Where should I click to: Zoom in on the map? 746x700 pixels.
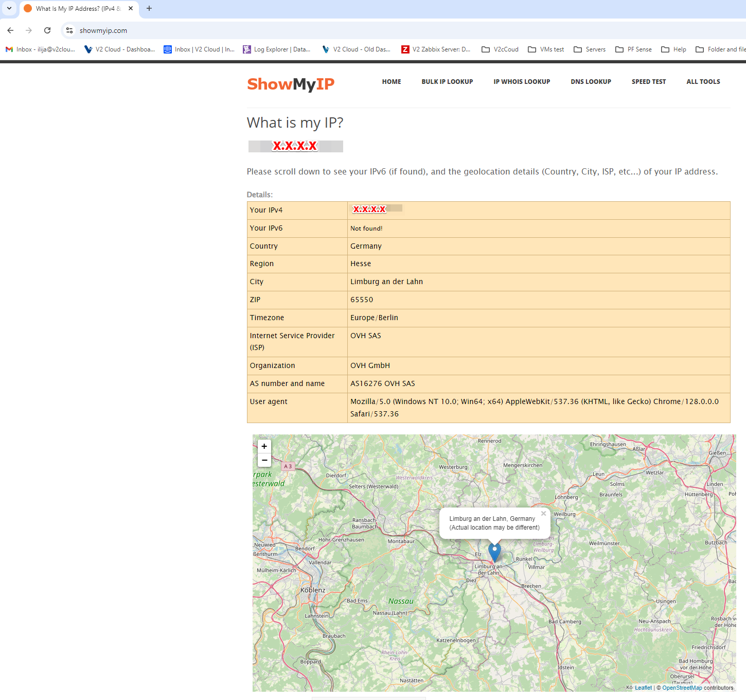[x=264, y=446]
